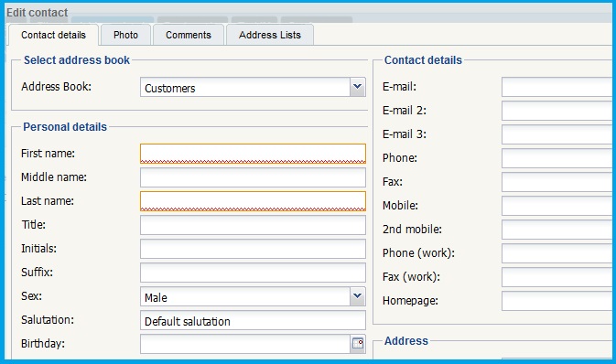The height and width of the screenshot is (364, 616).
Task: Switch to the Photo tab
Action: [x=125, y=35]
